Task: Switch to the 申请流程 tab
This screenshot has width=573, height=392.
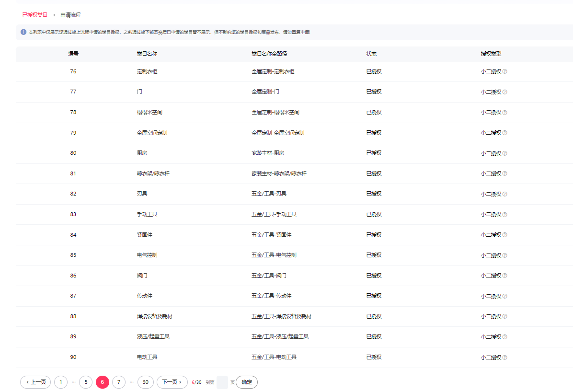Action: [70, 15]
